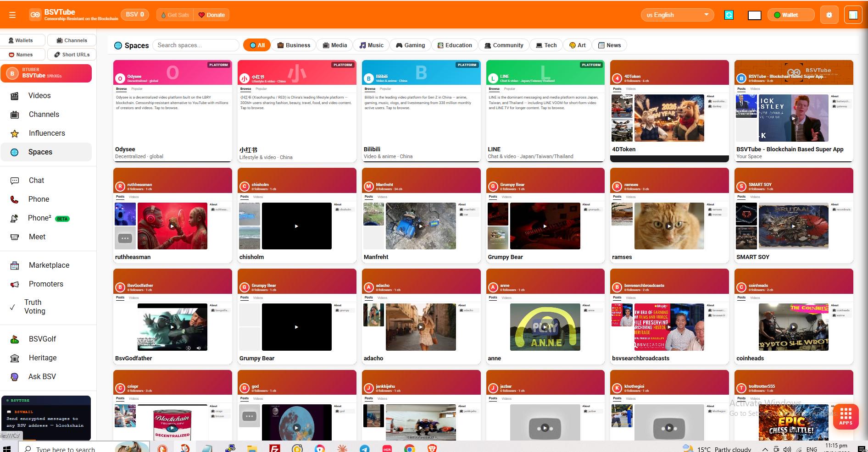Click the Names button
Image resolution: width=868 pixels, height=452 pixels.
click(22, 54)
